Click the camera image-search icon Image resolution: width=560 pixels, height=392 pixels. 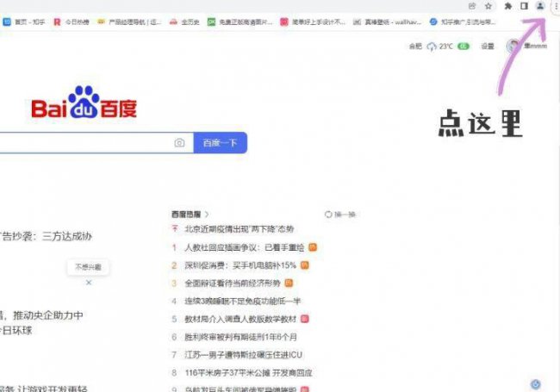pos(179,143)
